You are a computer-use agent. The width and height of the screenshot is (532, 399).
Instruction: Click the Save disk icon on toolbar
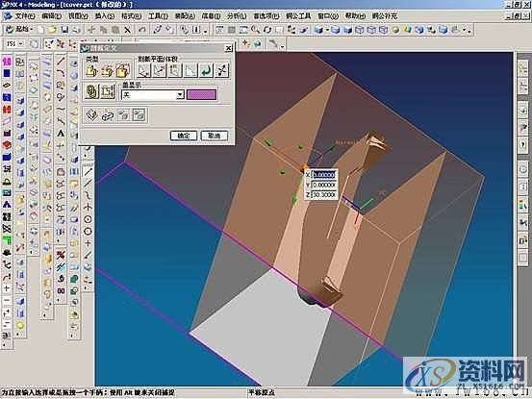64,30
